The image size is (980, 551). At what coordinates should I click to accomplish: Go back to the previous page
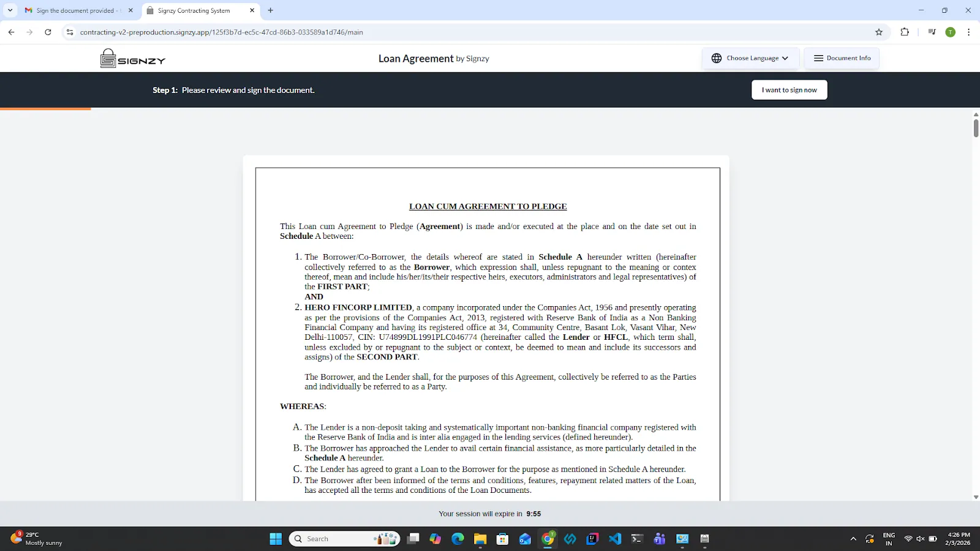[11, 32]
